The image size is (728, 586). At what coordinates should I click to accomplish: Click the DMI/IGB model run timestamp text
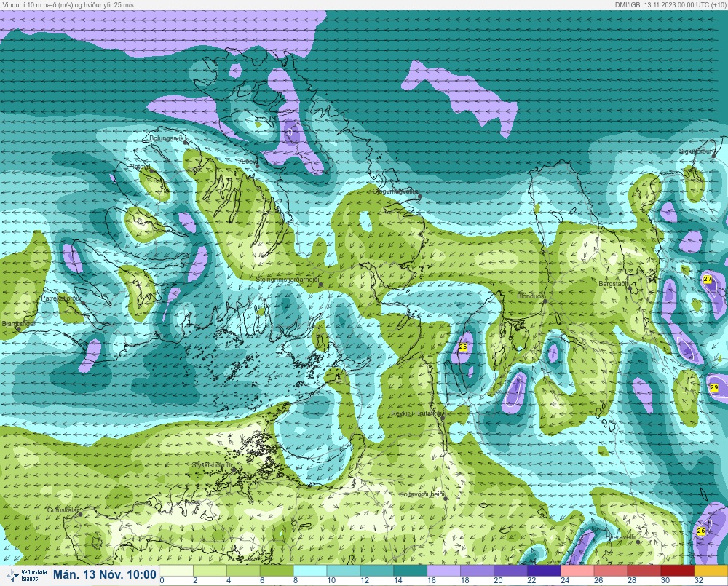670,4
